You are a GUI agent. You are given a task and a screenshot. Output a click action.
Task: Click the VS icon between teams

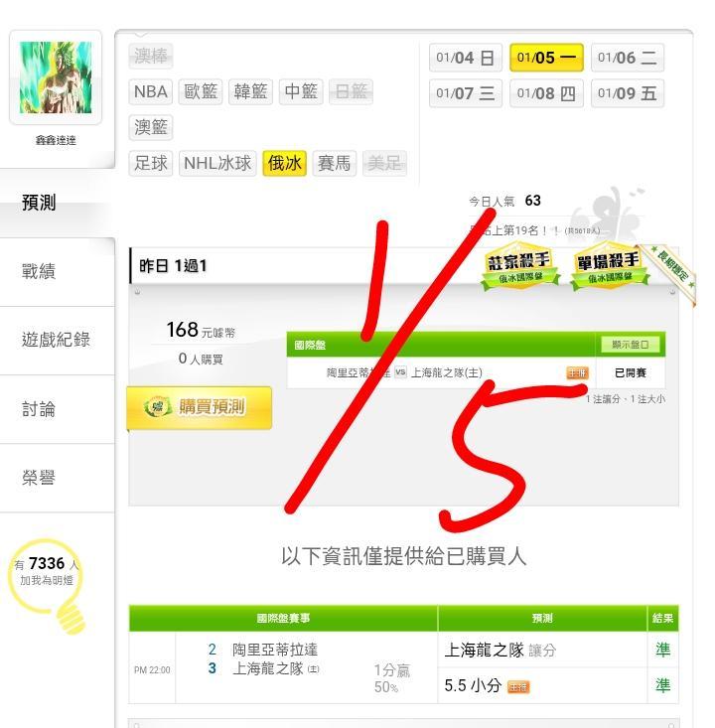400,371
